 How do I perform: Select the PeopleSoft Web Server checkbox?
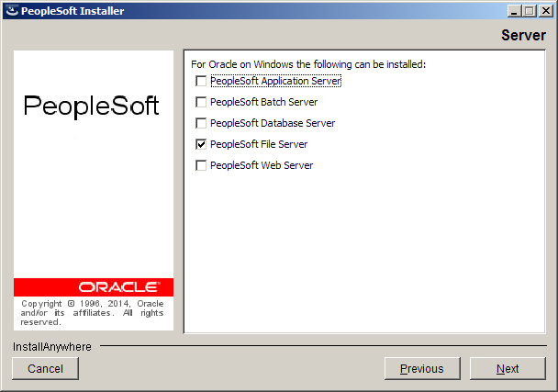(x=201, y=165)
